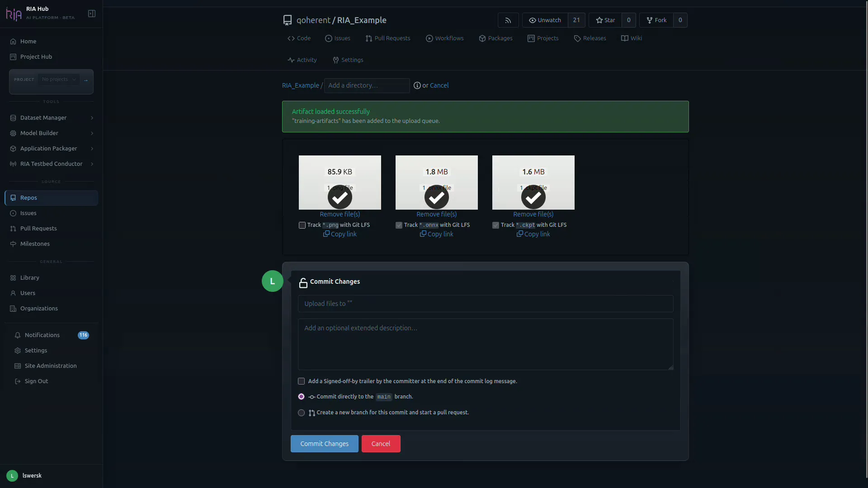The height and width of the screenshot is (488, 868).
Task: Click the 1.8 MB onnx file thumbnail
Action: pyautogui.click(x=437, y=183)
